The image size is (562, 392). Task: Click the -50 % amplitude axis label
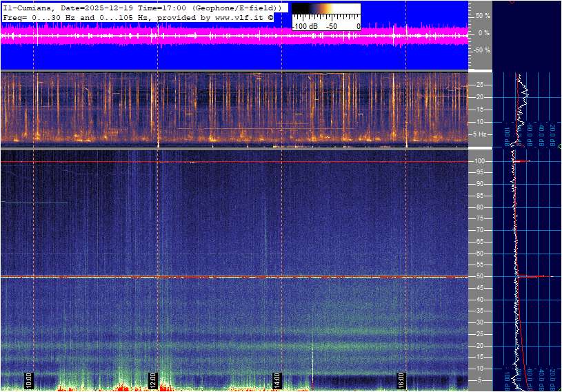481,50
